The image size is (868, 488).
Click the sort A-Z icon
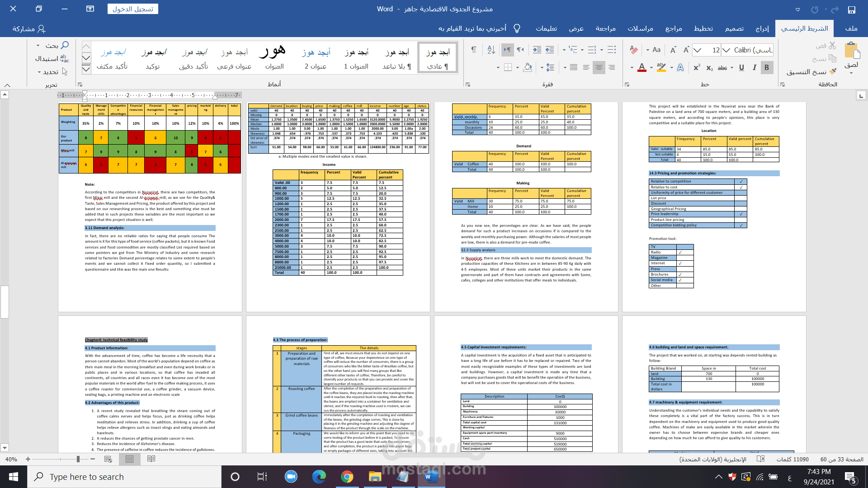coord(491,50)
